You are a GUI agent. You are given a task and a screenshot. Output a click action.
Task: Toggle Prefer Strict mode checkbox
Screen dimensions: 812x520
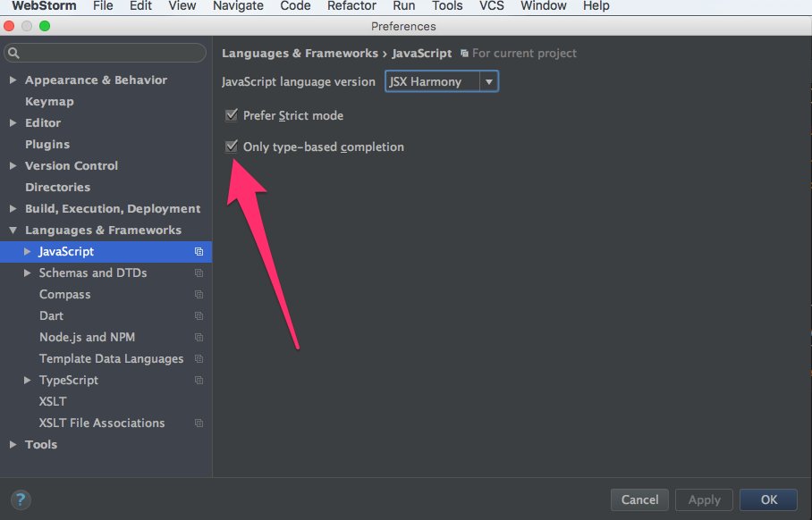pos(231,115)
